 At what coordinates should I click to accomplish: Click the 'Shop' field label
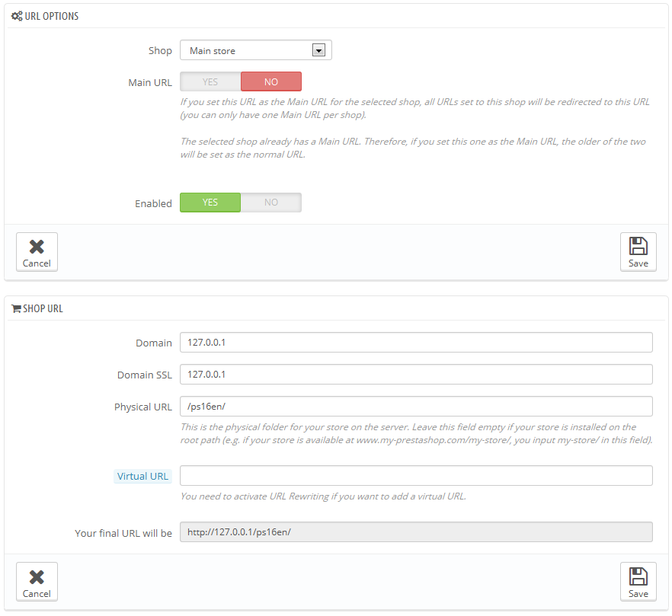[160, 50]
